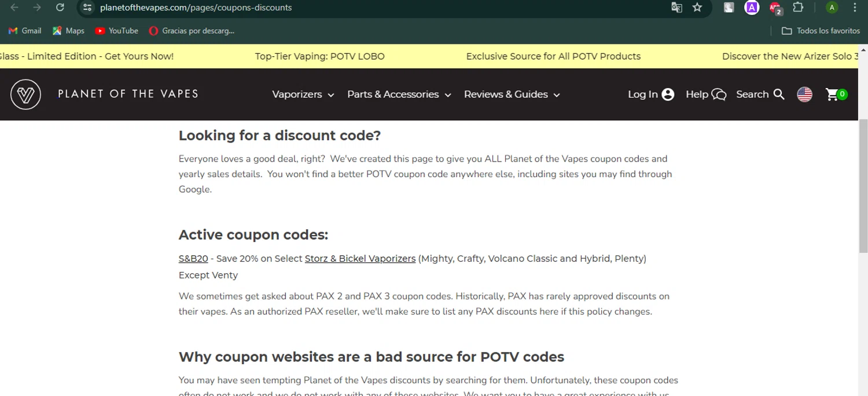Click Limited Edition - Get Yours Now banner
This screenshot has width=868, height=396.
tap(87, 56)
